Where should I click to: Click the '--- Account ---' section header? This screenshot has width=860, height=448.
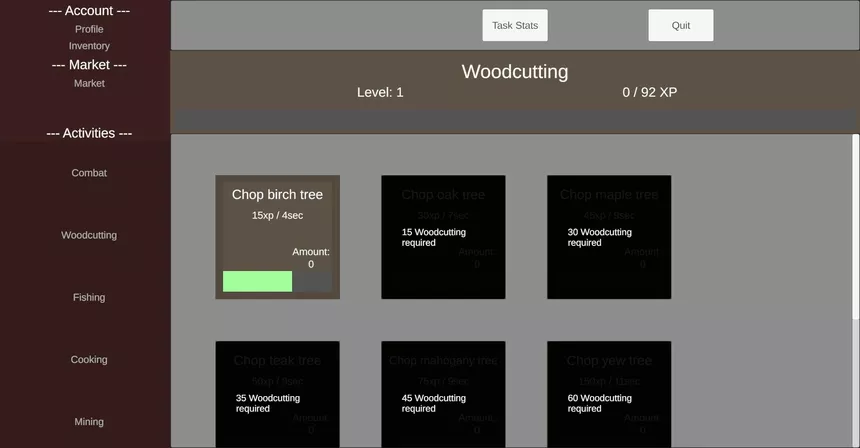click(89, 11)
